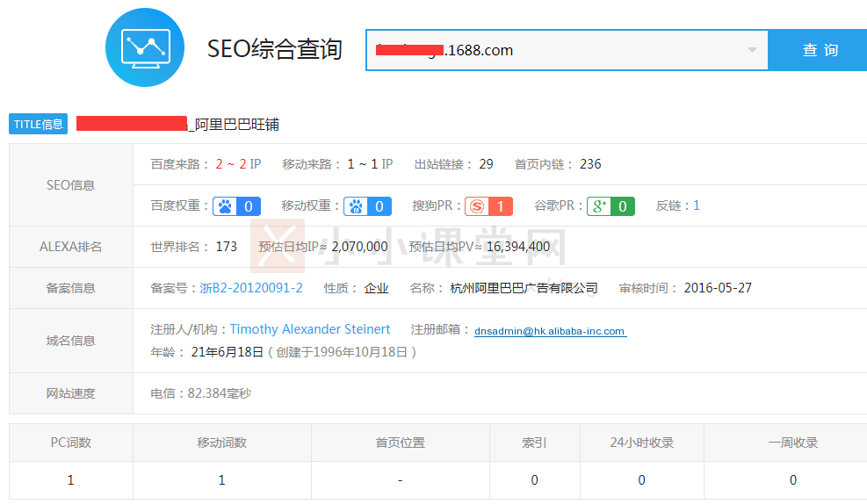Click the TITLE信息 blue label
Screen dimensions: 867x504
[38, 124]
